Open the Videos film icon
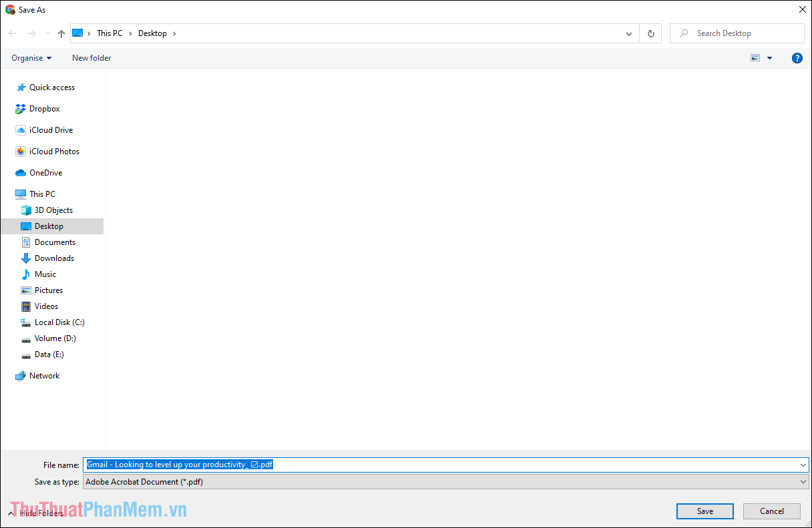812x528 pixels. (26, 306)
